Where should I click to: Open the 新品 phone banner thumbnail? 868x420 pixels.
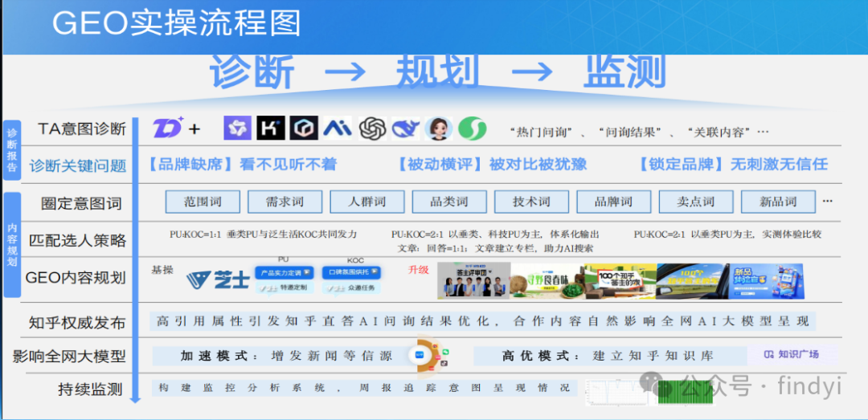pyautogui.click(x=767, y=280)
